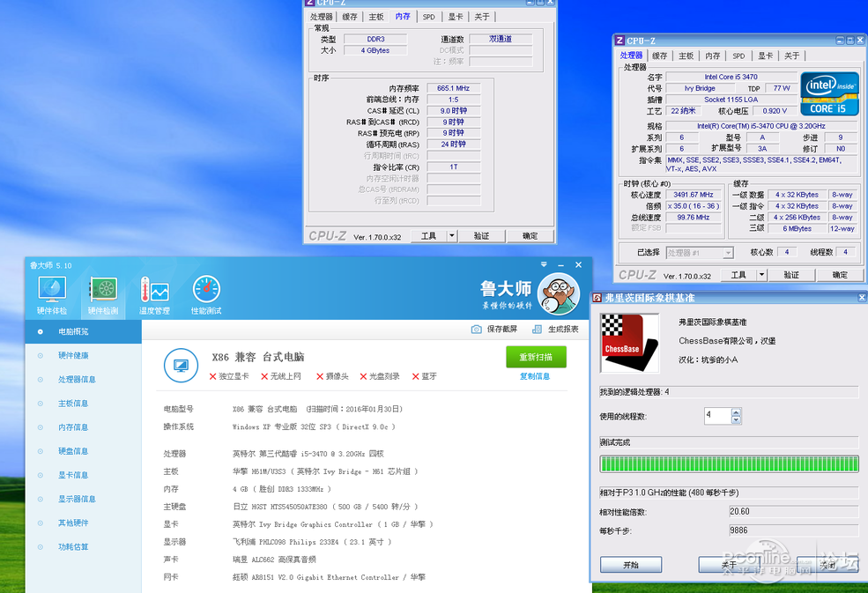
Task: Click the report icon for 生成报表
Action: [x=537, y=329]
